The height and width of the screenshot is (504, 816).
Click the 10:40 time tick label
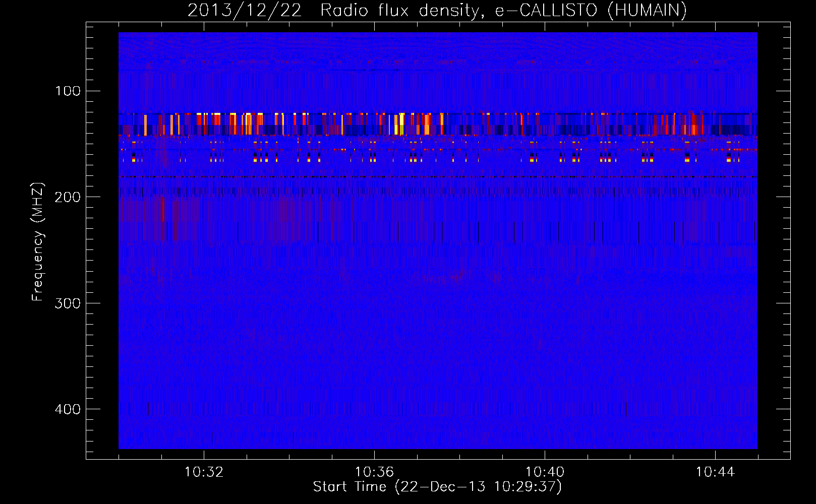[545, 472]
